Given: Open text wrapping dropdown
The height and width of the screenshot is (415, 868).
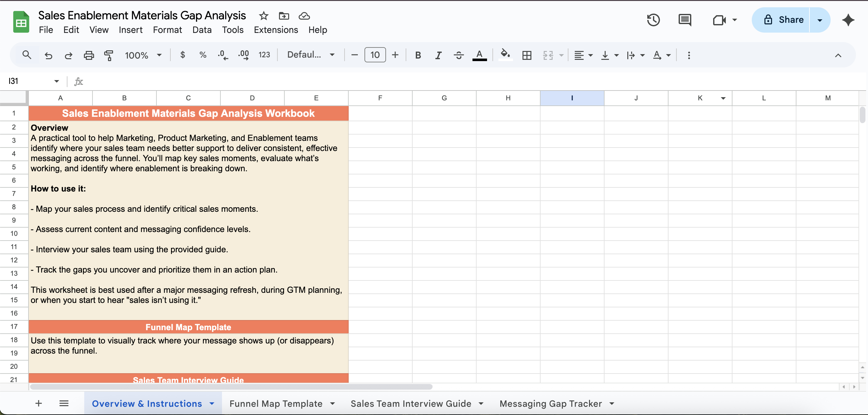Looking at the screenshot, I should tap(636, 55).
